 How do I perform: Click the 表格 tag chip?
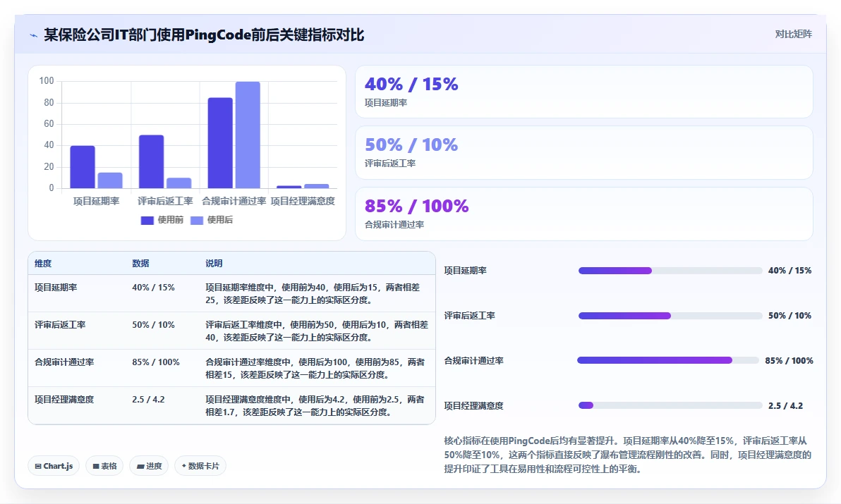104,466
